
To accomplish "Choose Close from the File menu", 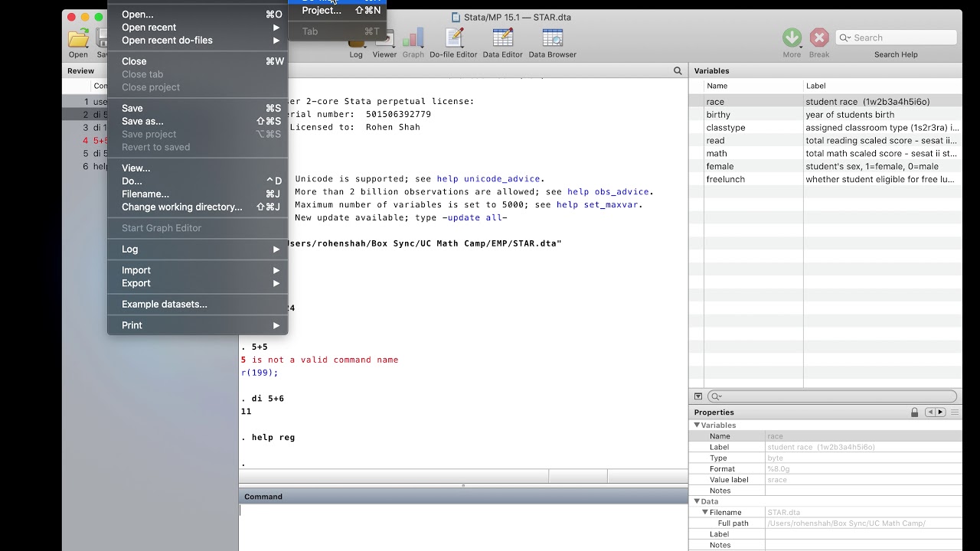I will click(x=198, y=61).
